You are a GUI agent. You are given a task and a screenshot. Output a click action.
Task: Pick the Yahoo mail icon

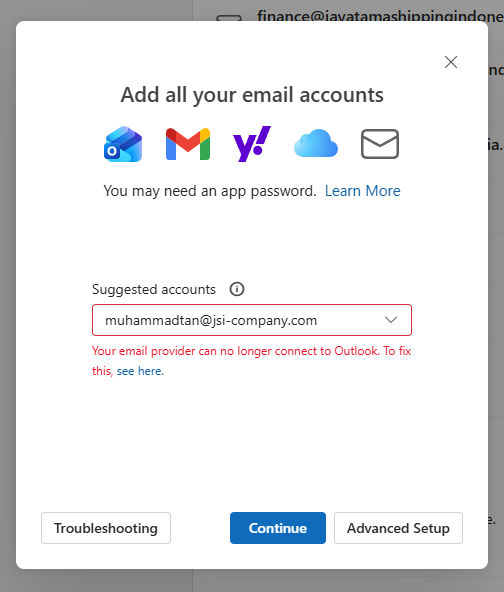tap(252, 144)
